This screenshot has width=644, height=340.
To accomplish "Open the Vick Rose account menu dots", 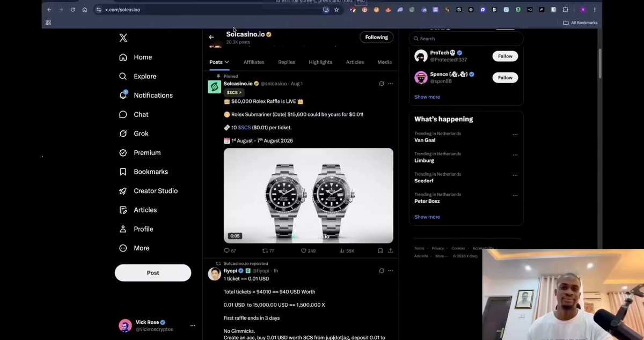I will [x=193, y=326].
